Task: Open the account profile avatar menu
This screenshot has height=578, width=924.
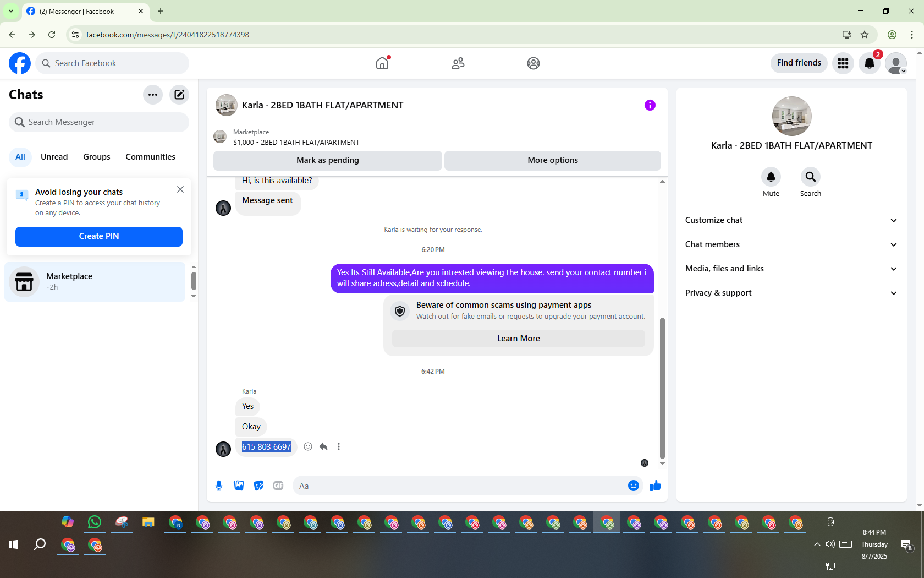Action: tap(896, 63)
